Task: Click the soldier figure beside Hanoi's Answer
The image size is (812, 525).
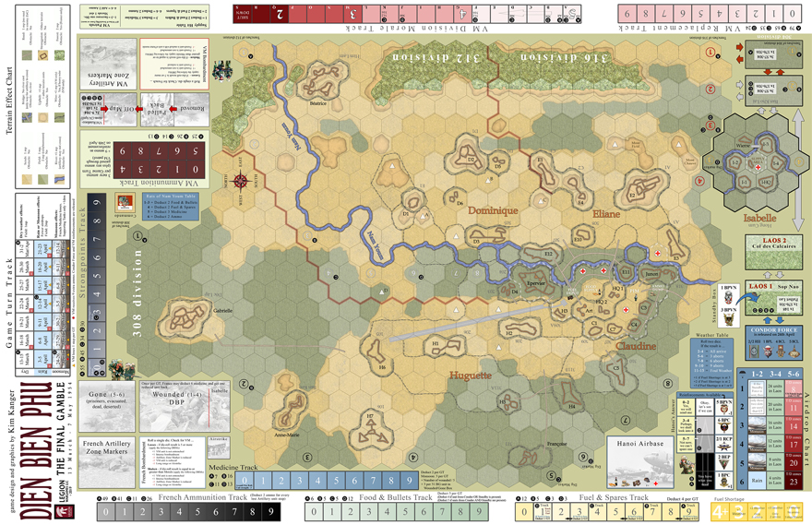Action: point(688,466)
